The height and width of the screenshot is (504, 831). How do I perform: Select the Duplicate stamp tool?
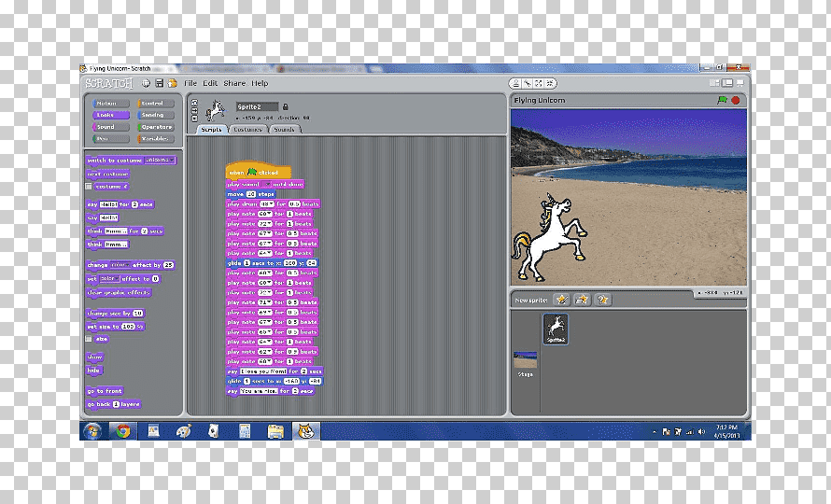click(x=516, y=84)
